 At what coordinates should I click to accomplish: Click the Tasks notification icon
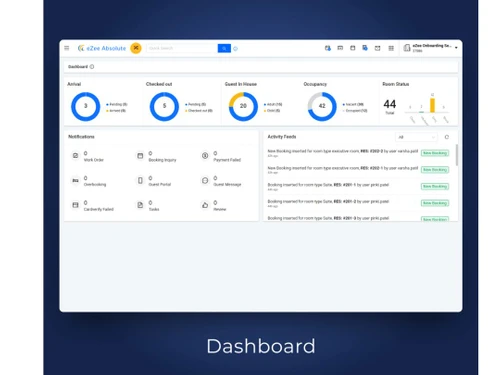pos(140,205)
